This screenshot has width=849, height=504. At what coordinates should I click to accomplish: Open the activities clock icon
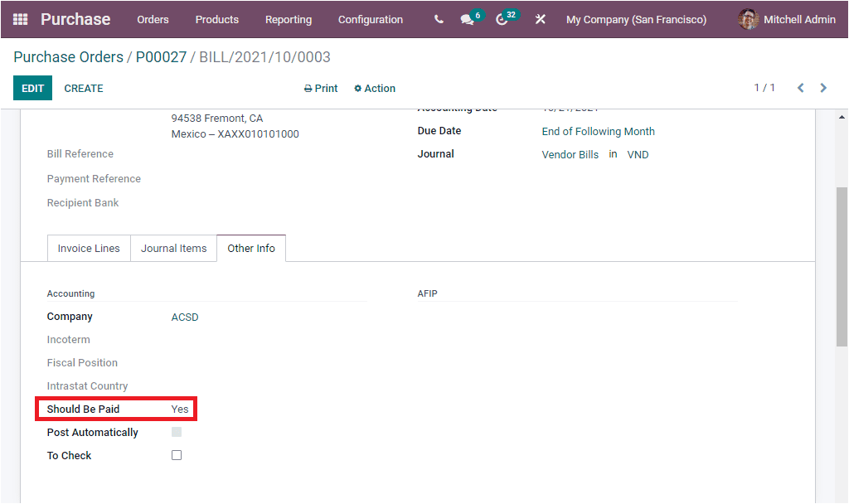[502, 18]
